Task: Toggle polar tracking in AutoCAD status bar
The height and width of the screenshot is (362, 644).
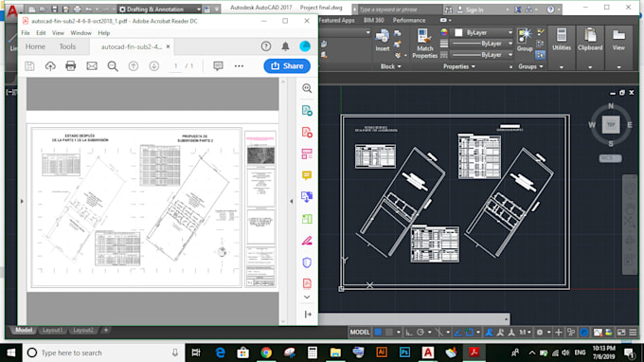Action: coord(420,332)
